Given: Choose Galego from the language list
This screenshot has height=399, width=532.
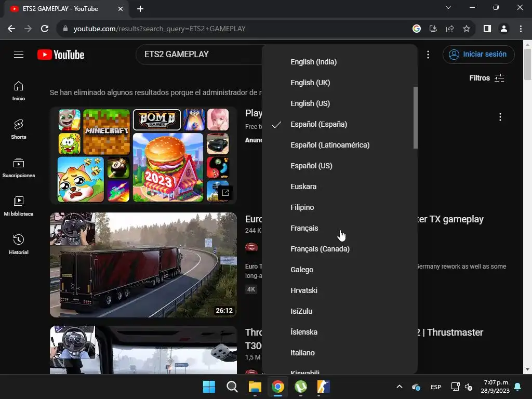Looking at the screenshot, I should [340, 270].
